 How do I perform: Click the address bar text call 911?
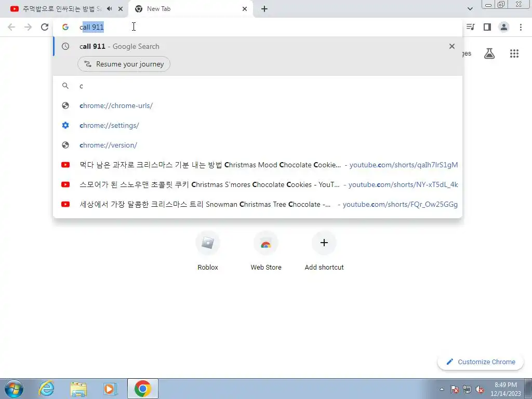point(91,27)
